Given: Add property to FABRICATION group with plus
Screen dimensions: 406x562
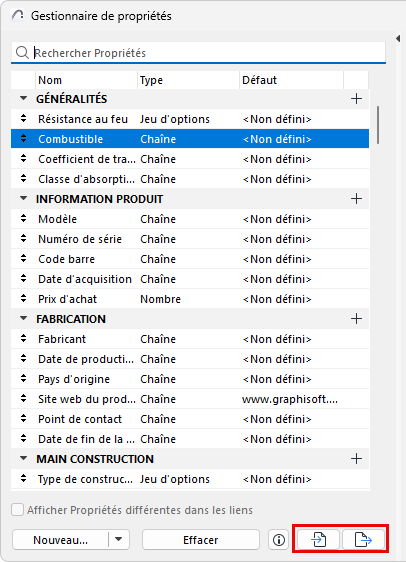Looking at the screenshot, I should point(356,319).
